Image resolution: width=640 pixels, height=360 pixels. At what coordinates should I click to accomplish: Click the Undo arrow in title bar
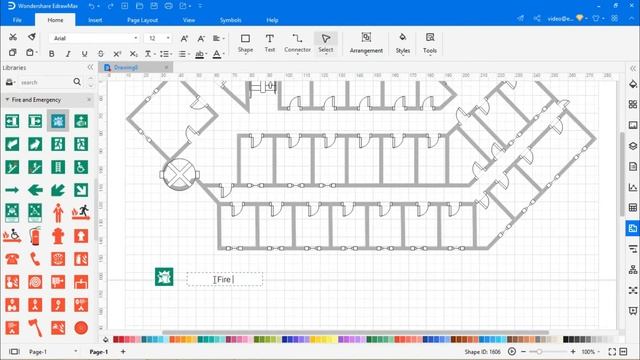[92, 6]
